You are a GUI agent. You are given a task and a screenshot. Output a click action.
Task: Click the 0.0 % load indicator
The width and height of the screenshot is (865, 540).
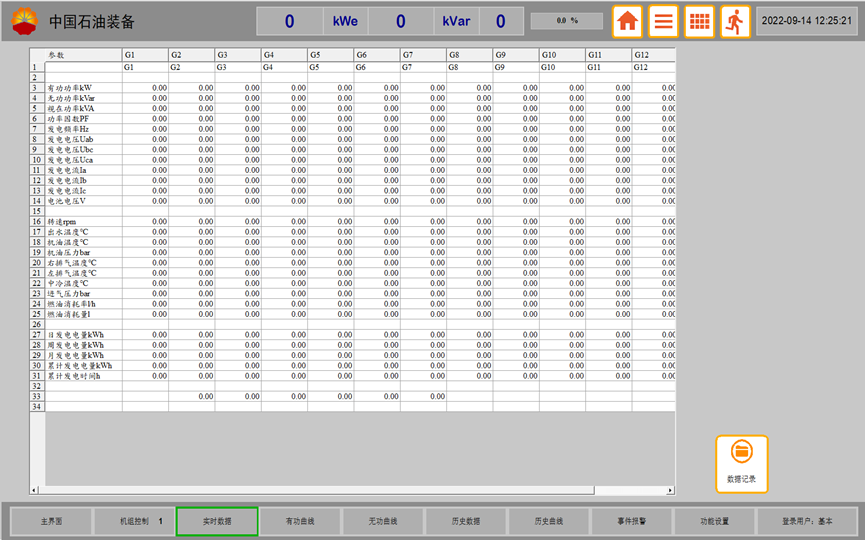click(567, 21)
